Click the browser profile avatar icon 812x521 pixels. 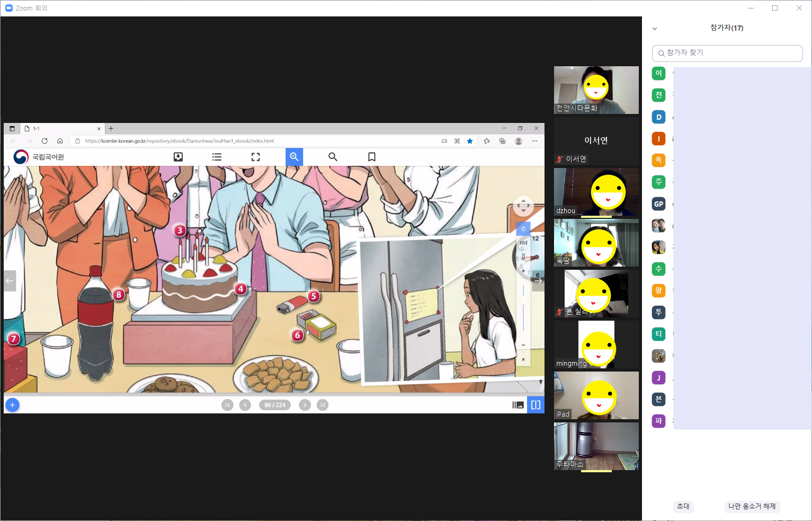coord(519,141)
